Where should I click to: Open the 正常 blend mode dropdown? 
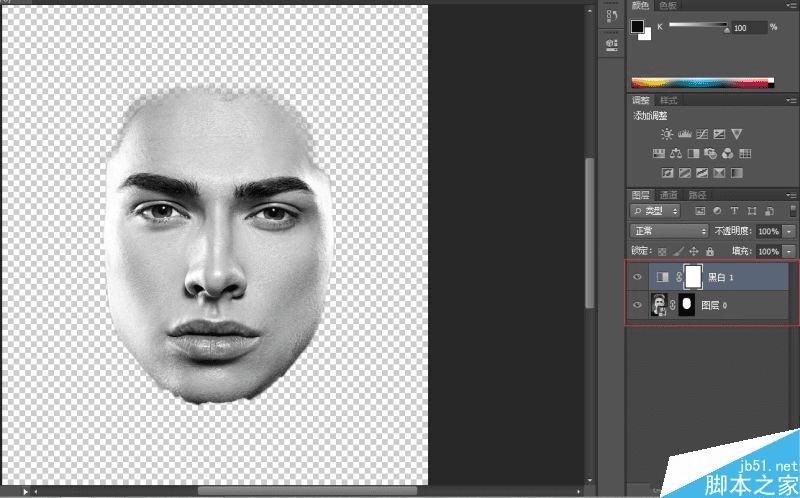click(x=669, y=231)
